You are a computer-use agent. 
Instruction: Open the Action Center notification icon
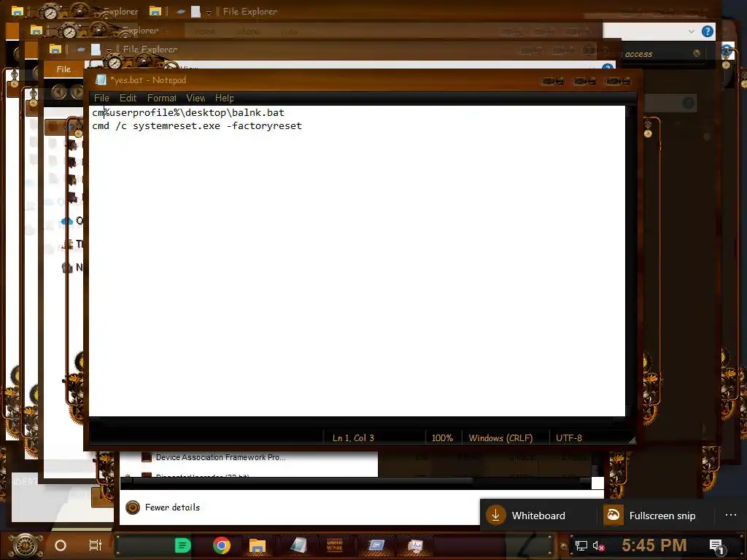[716, 545]
